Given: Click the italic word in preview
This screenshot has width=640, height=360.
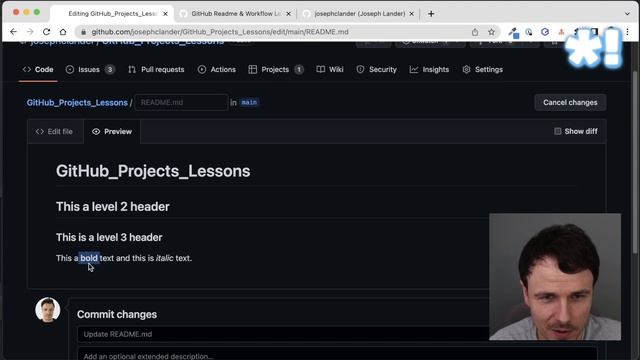Looking at the screenshot, I should point(164,258).
